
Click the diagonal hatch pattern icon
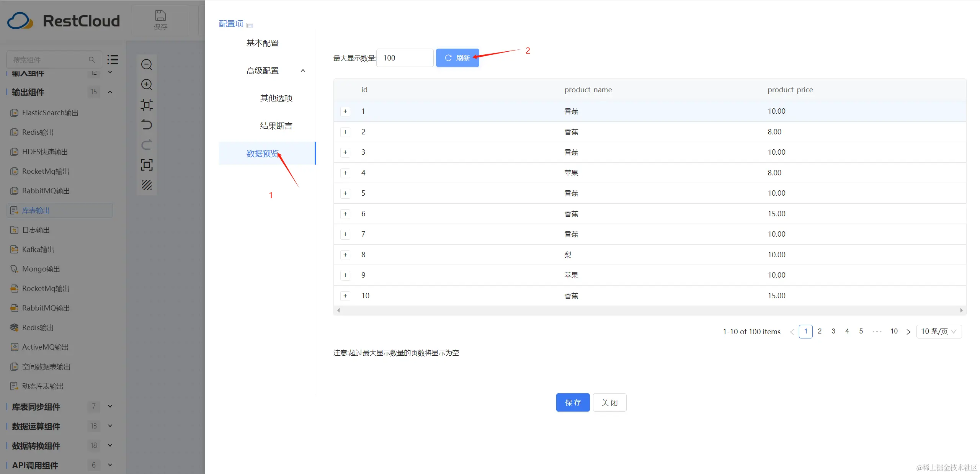[147, 185]
